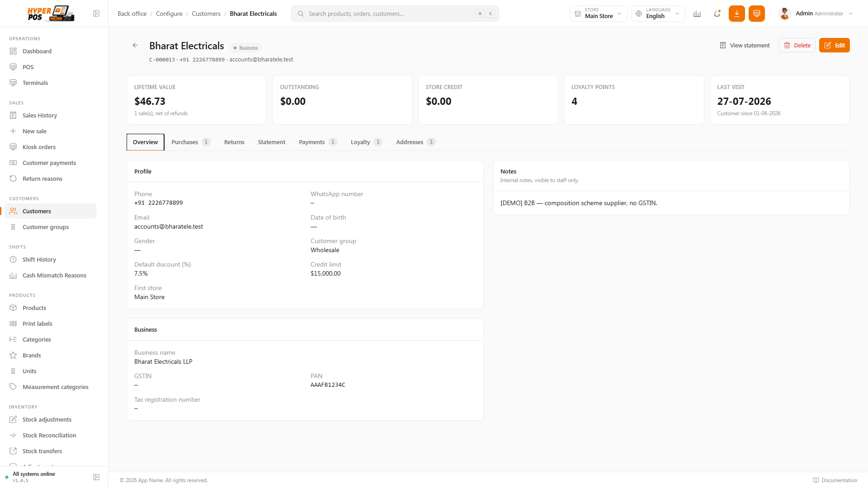The width and height of the screenshot is (868, 488).
Task: Switch to the Statement tab
Action: pos(272,142)
